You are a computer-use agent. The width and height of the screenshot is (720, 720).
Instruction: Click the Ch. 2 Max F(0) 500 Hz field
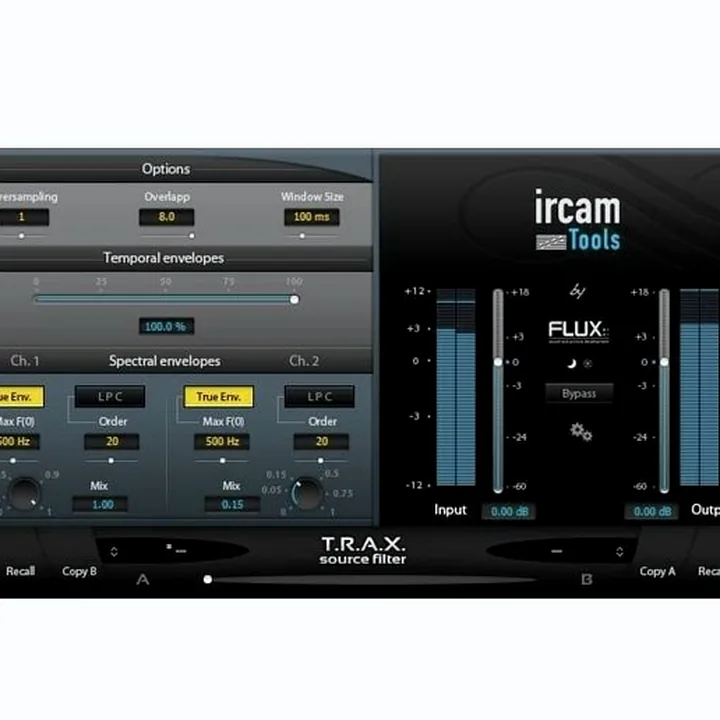click(222, 442)
